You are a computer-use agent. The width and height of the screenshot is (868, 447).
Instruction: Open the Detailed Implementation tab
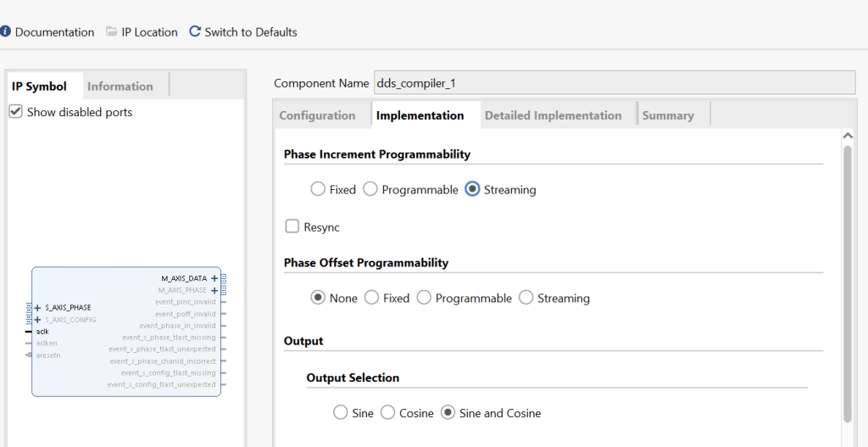coord(553,115)
